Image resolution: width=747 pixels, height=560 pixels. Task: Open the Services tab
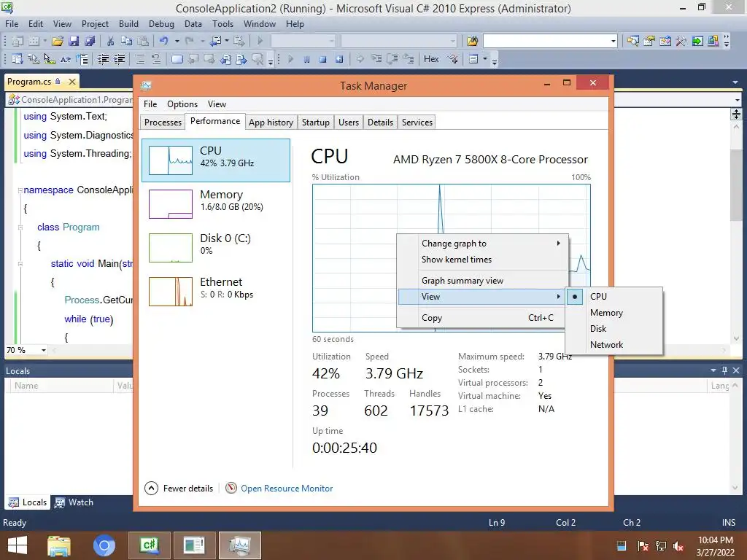[x=417, y=122]
